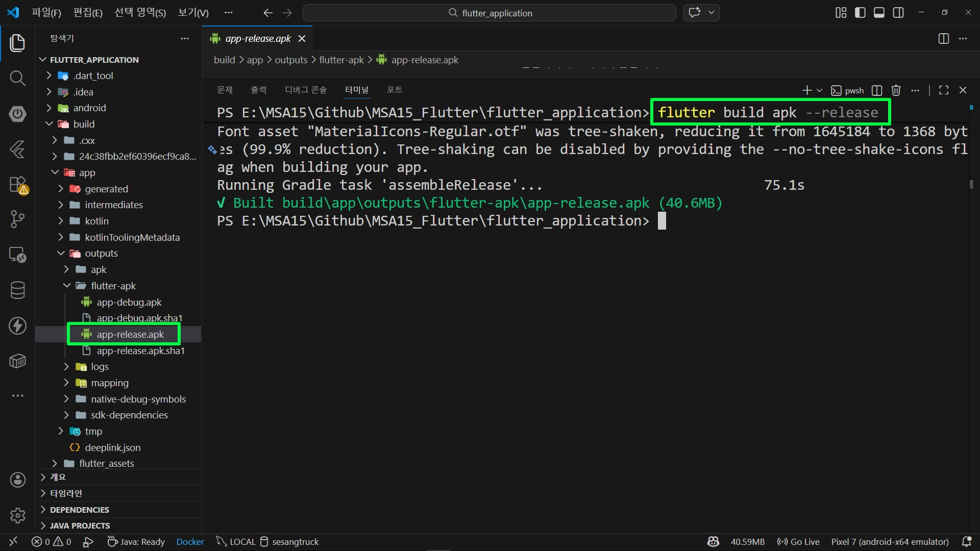
Task: Toggle primary side bar layout button
Action: 860,13
